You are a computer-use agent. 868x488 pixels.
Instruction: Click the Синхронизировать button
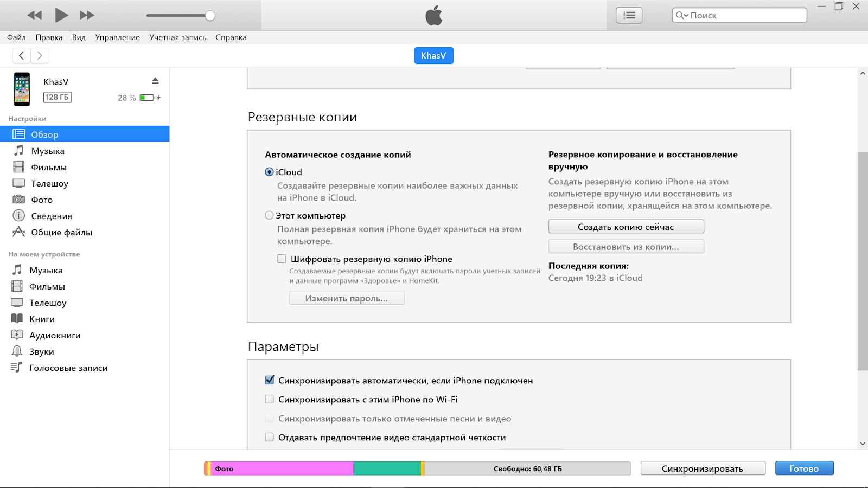(x=703, y=468)
